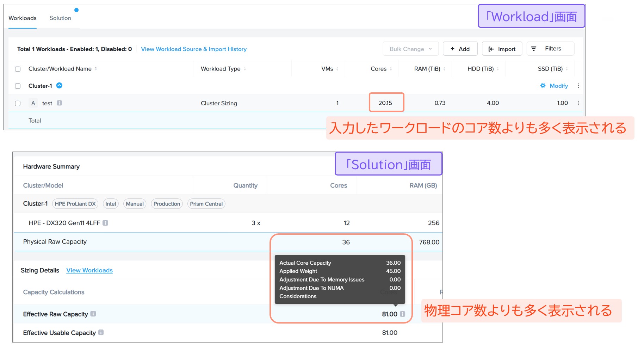The height and width of the screenshot is (345, 644).
Task: Open the Bulk Change dropdown
Action: coord(411,49)
